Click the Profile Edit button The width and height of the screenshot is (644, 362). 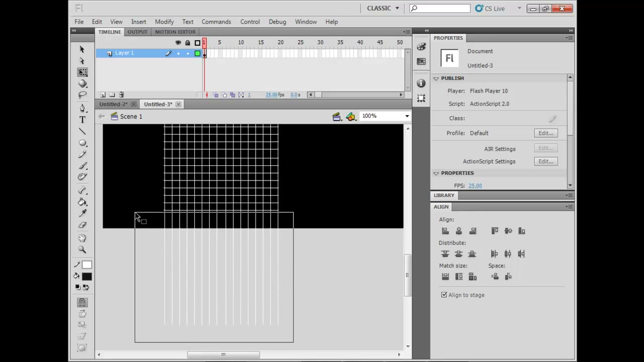click(x=546, y=133)
